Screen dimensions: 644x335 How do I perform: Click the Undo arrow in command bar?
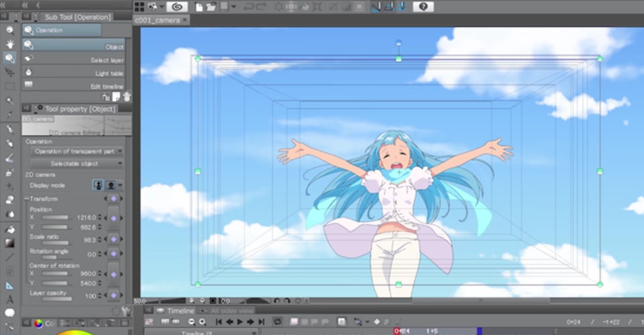click(x=248, y=7)
